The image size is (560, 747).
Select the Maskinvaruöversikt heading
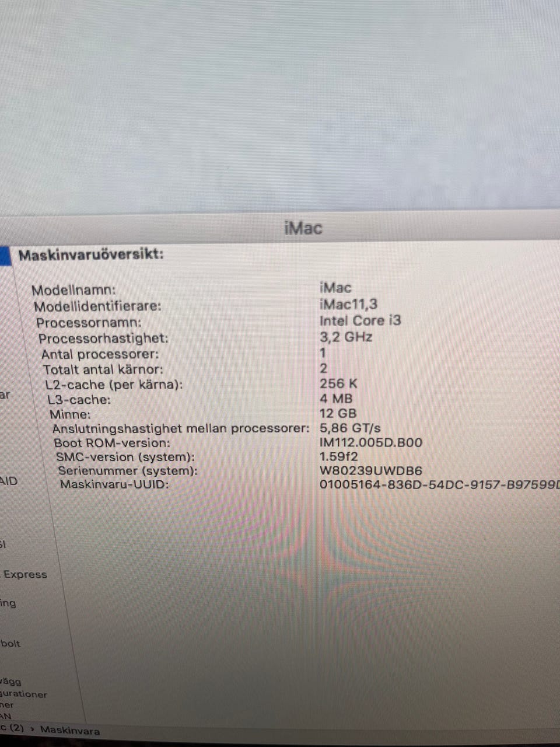pyautogui.click(x=91, y=254)
